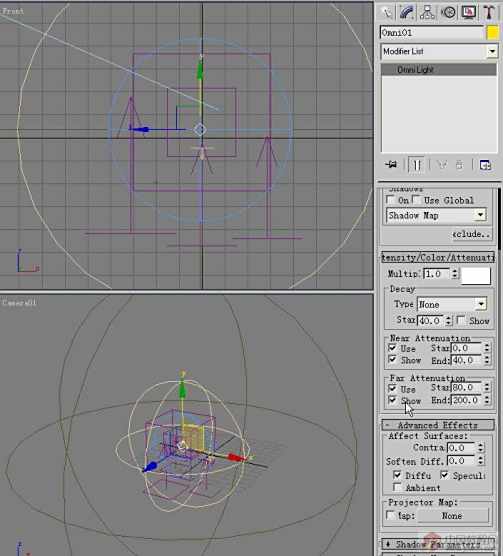
Task: Click Make Unique stack icon
Action: click(x=442, y=165)
